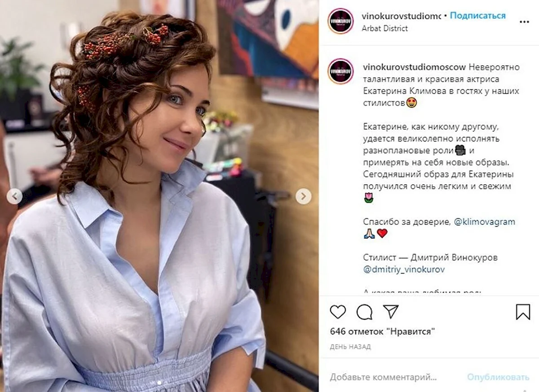This screenshot has height=392, width=539.
Task: Open the Arbat District location link
Action: click(384, 28)
